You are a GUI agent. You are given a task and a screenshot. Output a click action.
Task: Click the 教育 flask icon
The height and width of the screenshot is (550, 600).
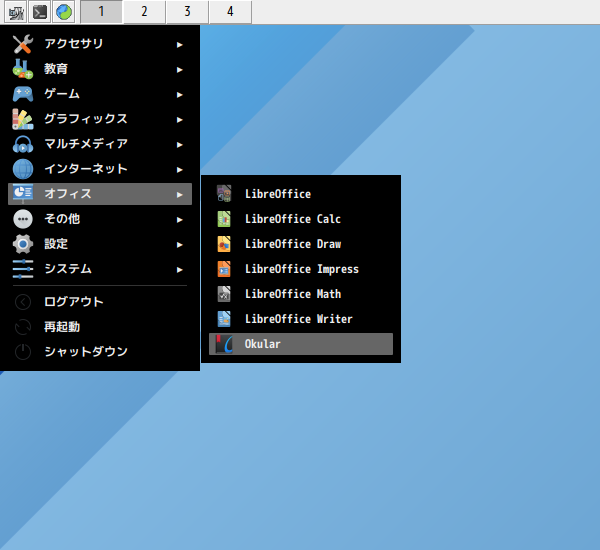pos(23,69)
